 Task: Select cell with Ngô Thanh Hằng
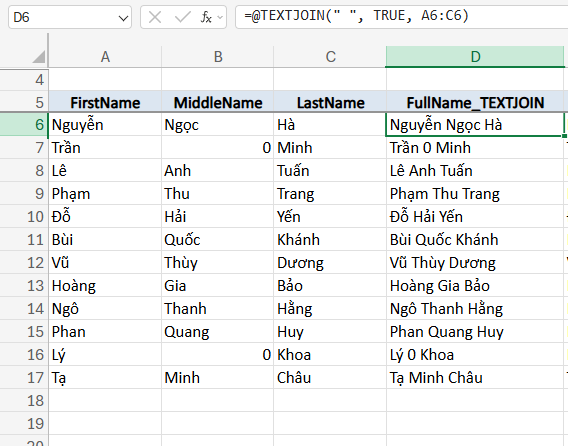point(475,309)
